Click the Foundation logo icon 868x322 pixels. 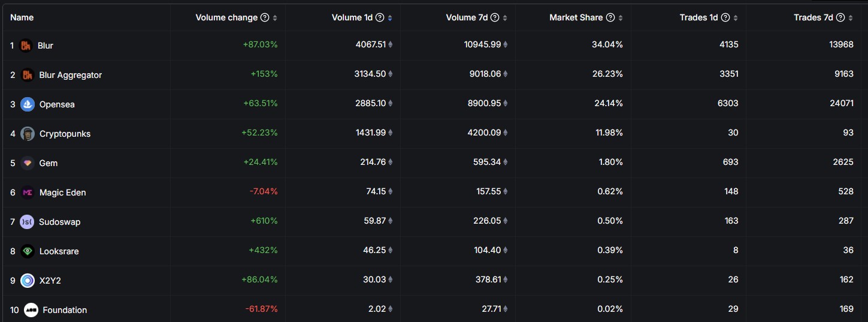(31, 310)
